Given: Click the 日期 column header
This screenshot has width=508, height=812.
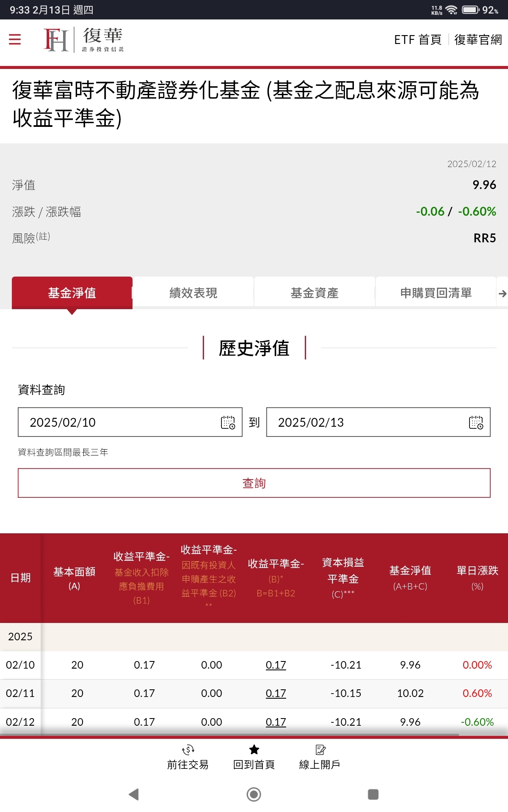Looking at the screenshot, I should click(x=20, y=578).
